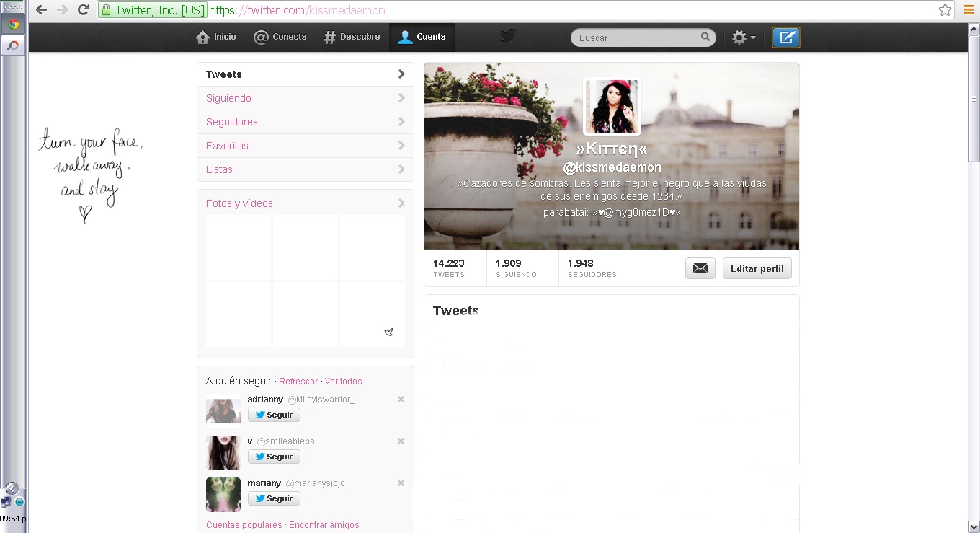Image resolution: width=980 pixels, height=533 pixels.
Task: Click the chevron on the Siguiendo row
Action: (x=401, y=98)
